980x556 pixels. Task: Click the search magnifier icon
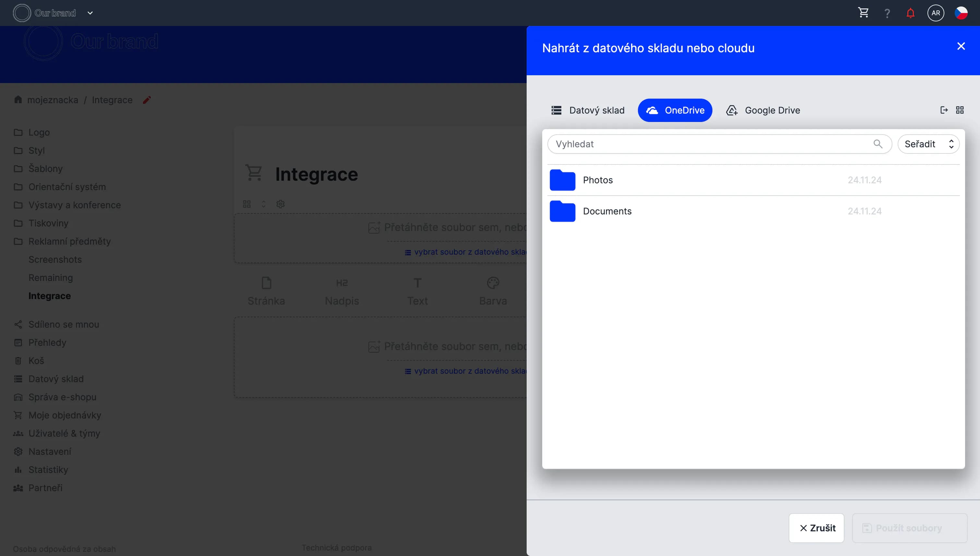(x=878, y=144)
